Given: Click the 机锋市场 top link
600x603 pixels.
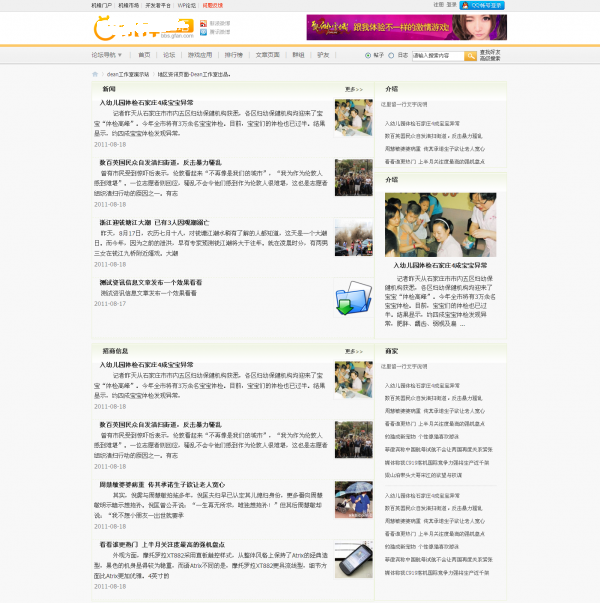Looking at the screenshot, I should (128, 5).
